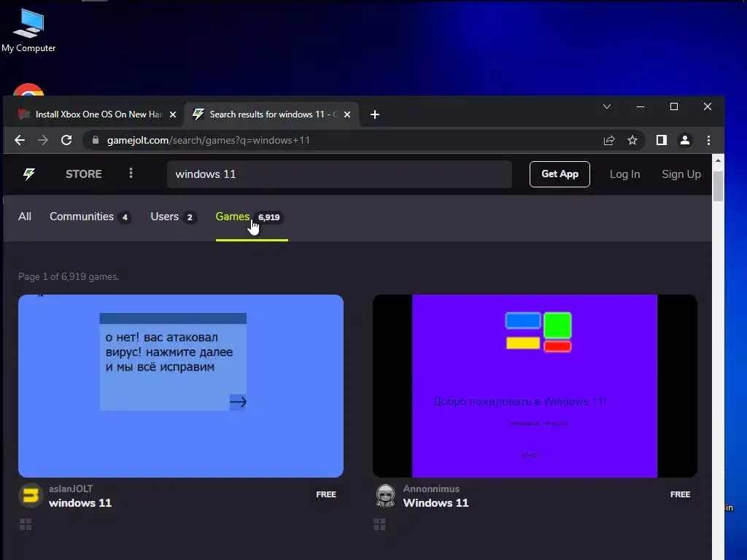Open the capitalized Windows 11 game title
Image resolution: width=747 pixels, height=560 pixels.
pos(436,503)
